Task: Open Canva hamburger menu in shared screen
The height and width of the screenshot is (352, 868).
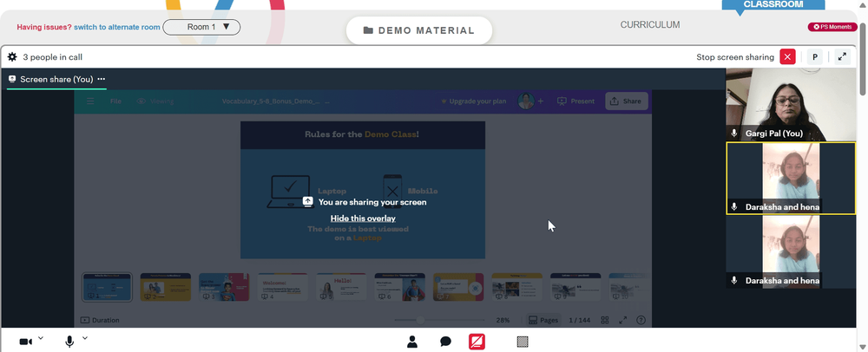Action: coord(90,101)
